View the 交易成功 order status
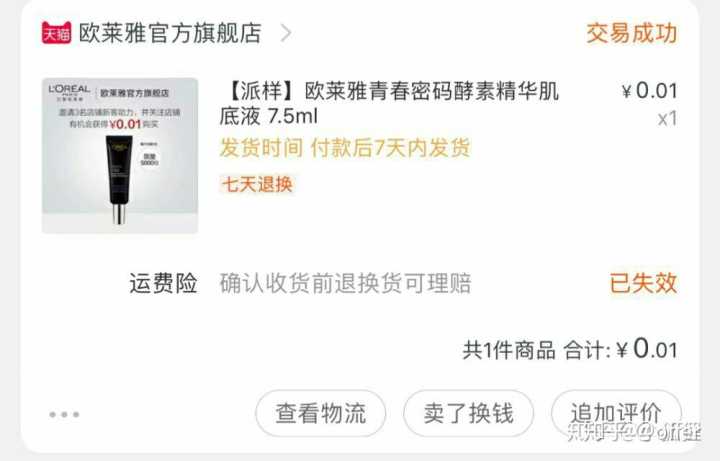This screenshot has height=461, width=720. point(632,34)
